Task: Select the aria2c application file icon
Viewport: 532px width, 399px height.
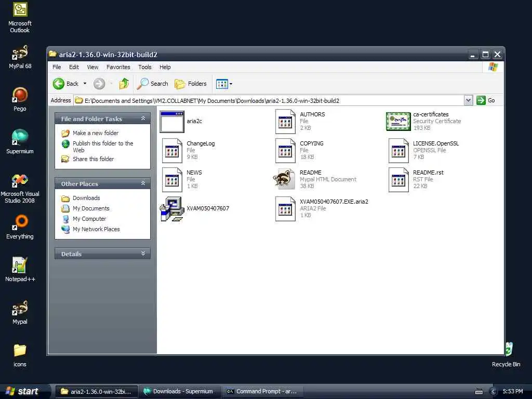Action: click(x=172, y=121)
